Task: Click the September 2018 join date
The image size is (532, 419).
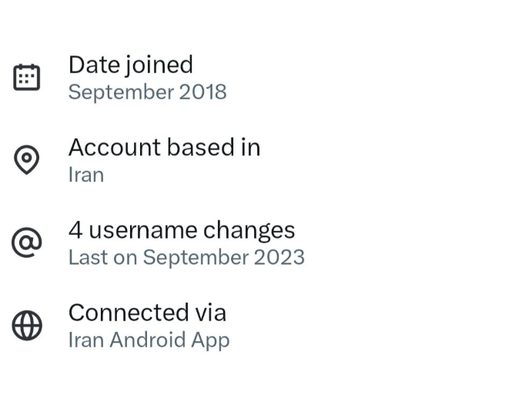Action: tap(147, 92)
